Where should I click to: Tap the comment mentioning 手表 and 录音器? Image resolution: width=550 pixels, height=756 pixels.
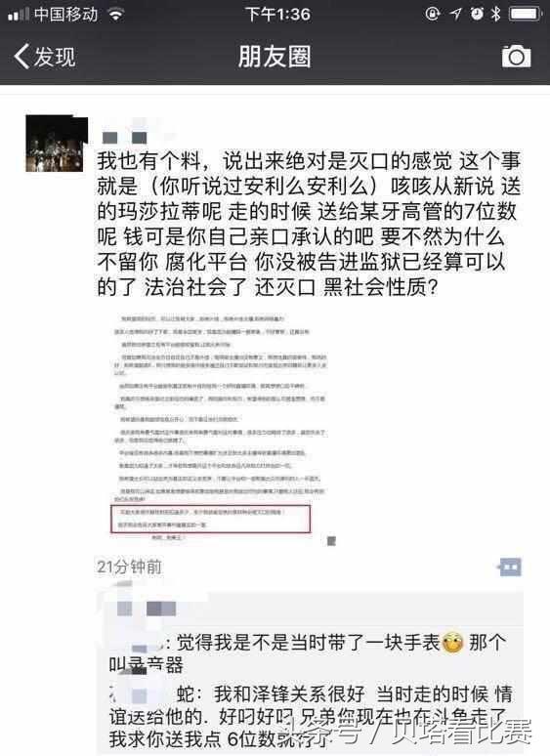coord(308,653)
